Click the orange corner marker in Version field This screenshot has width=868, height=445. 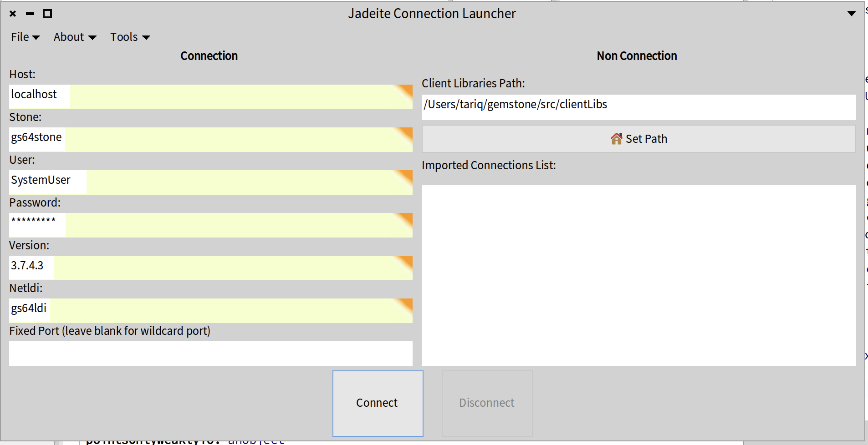pyautogui.click(x=406, y=261)
